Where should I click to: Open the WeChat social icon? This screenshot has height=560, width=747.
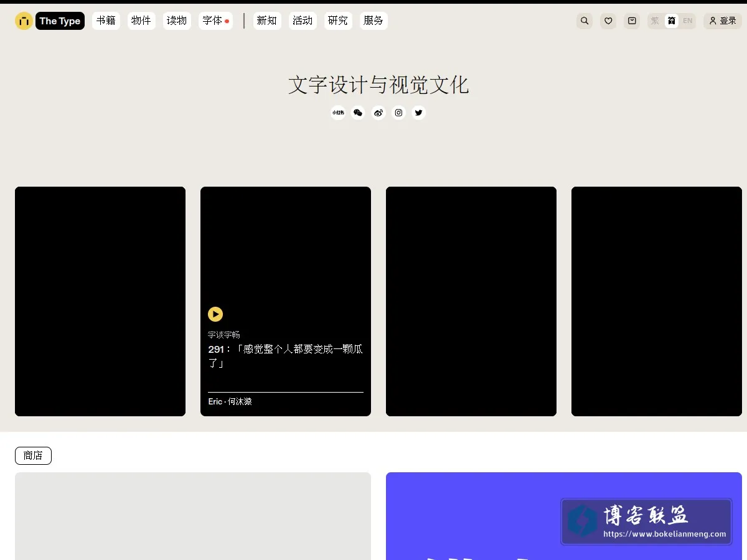point(358,113)
